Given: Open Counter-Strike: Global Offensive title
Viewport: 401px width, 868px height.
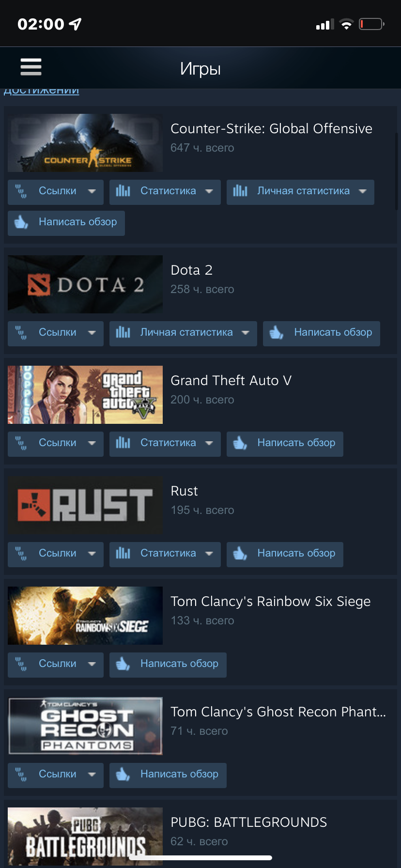Looking at the screenshot, I should coord(271,128).
